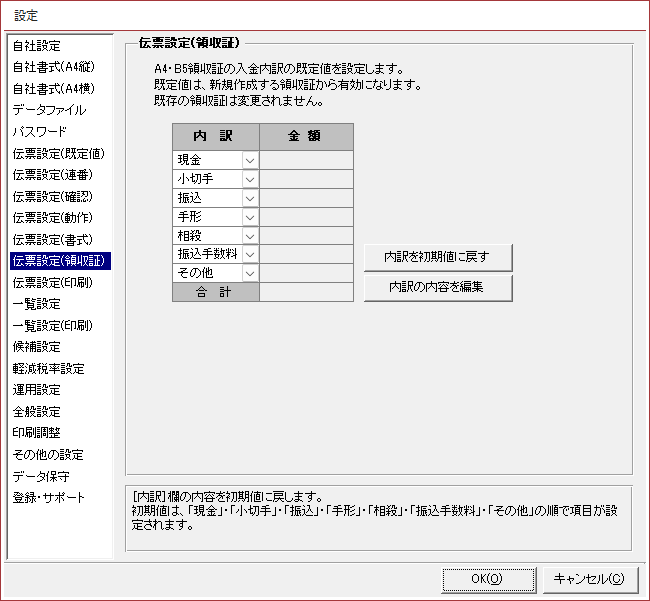
Task: Open the その他 breakdown dropdown
Action: point(250,273)
